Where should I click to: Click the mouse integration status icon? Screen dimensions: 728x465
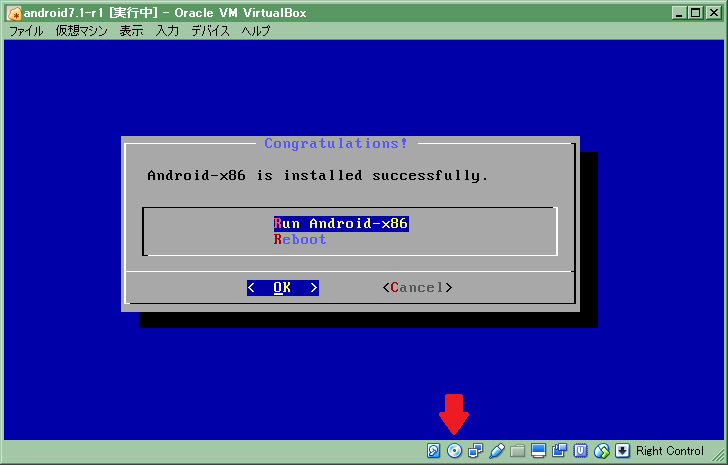[x=602, y=450]
